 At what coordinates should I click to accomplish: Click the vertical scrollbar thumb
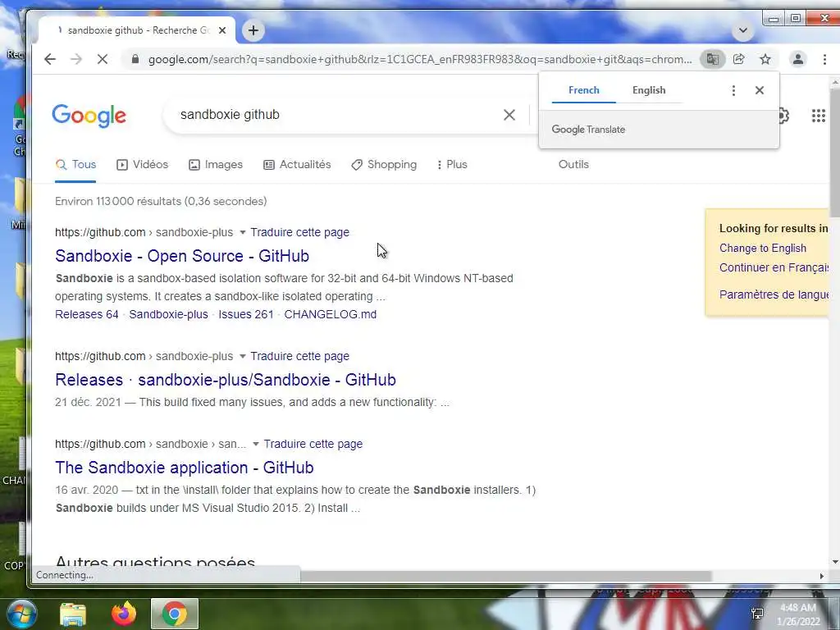point(834,153)
